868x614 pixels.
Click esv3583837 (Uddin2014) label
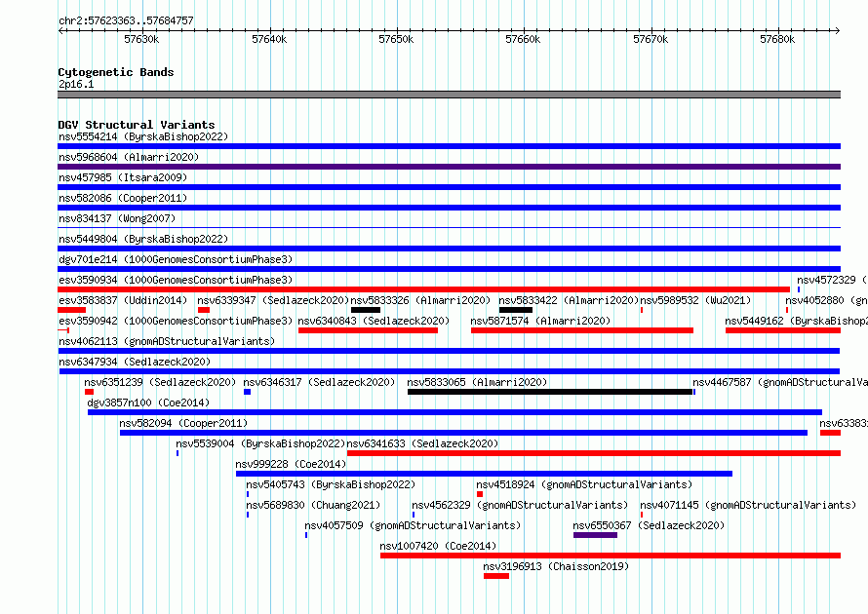click(123, 300)
